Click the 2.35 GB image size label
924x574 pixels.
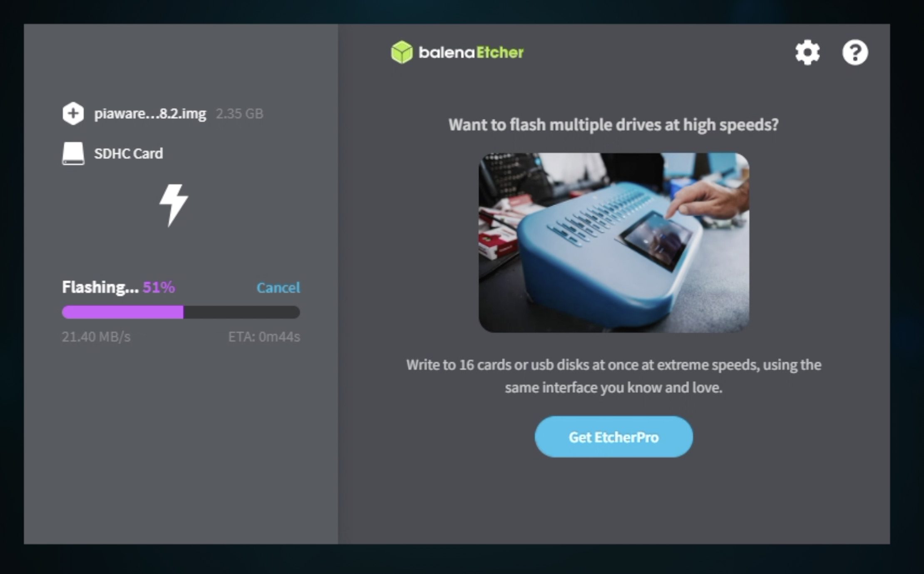239,114
